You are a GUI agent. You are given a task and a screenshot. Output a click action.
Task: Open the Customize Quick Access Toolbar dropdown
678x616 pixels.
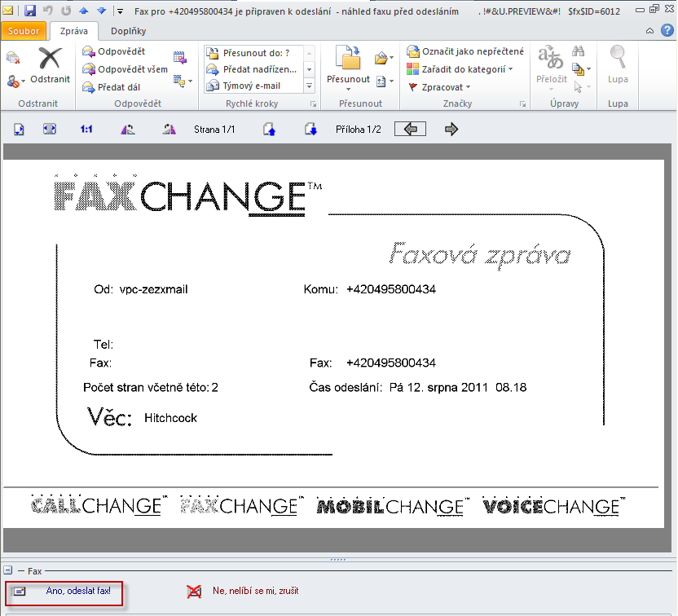pyautogui.click(x=121, y=11)
